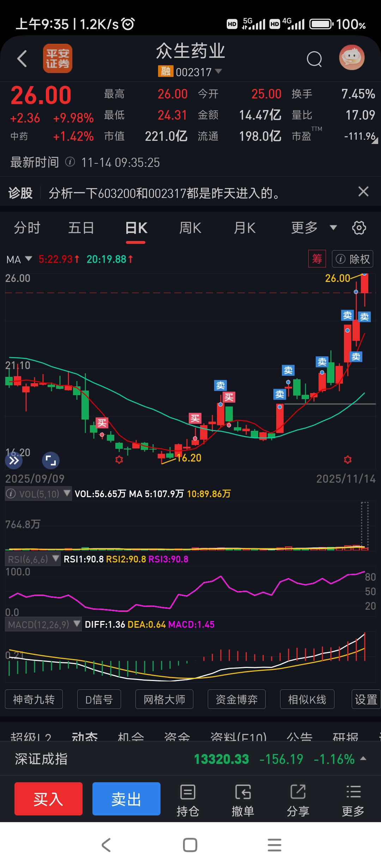Tap the red 买入 button
The width and height of the screenshot is (381, 868).
[48, 799]
